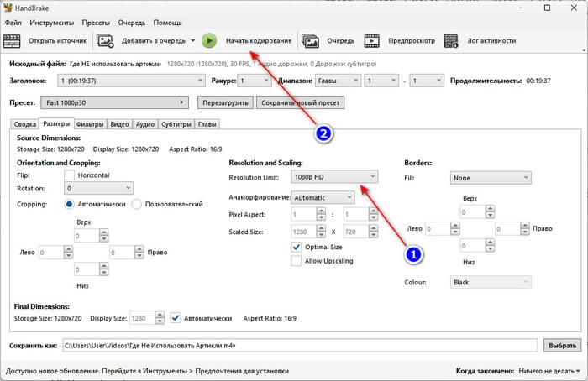The image size is (588, 381).
Task: Click the cropping Низ stepper arrows
Action: (104, 269)
